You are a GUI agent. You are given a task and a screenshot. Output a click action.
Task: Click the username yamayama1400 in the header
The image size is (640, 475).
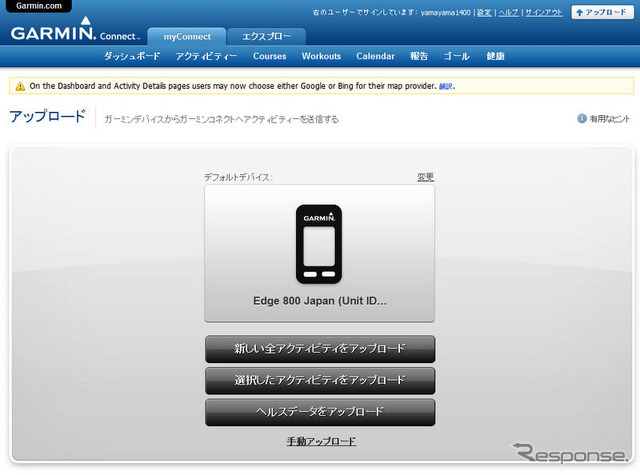click(446, 13)
